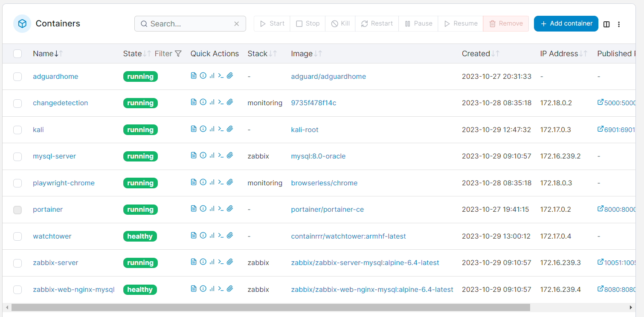View stats chart for mysql-server container

click(212, 155)
